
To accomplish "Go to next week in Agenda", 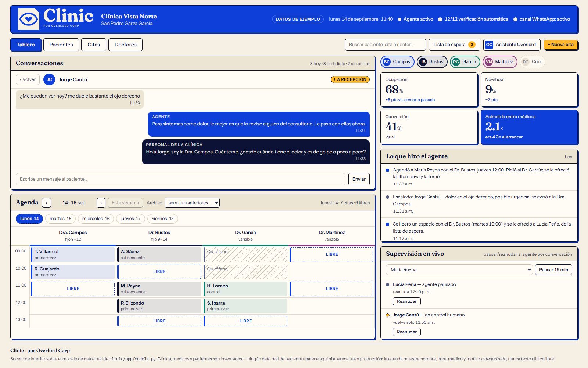I will point(101,203).
